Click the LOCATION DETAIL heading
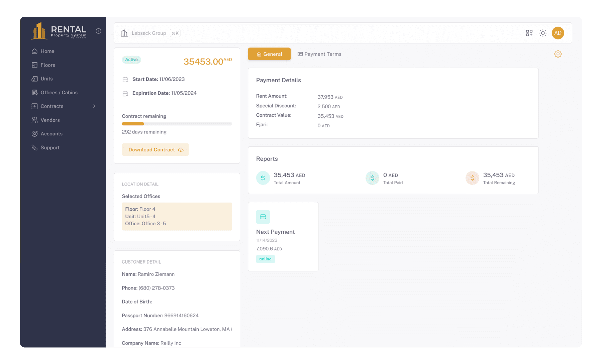The width and height of the screenshot is (602, 364). pyautogui.click(x=140, y=184)
